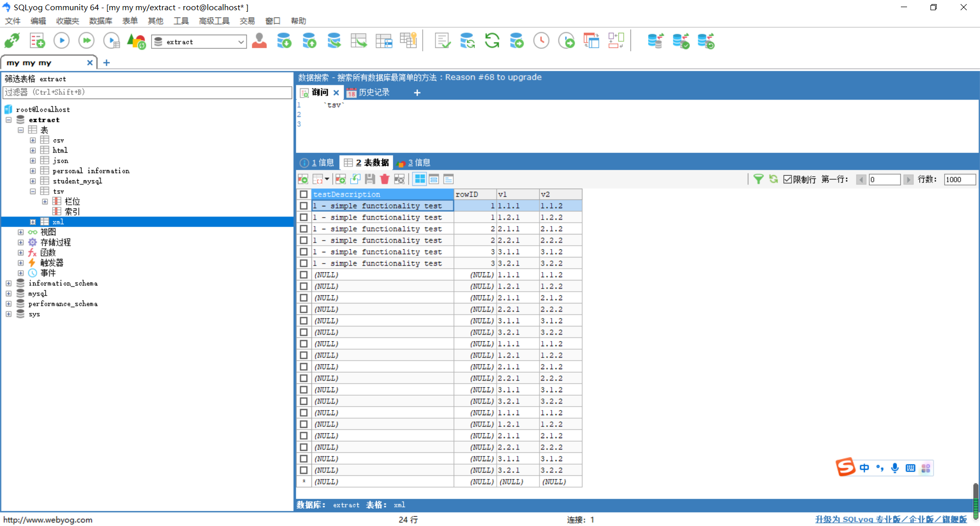This screenshot has width=980, height=526.
Task: Click the duplicate row icon in results toolbar
Action: coord(355,179)
